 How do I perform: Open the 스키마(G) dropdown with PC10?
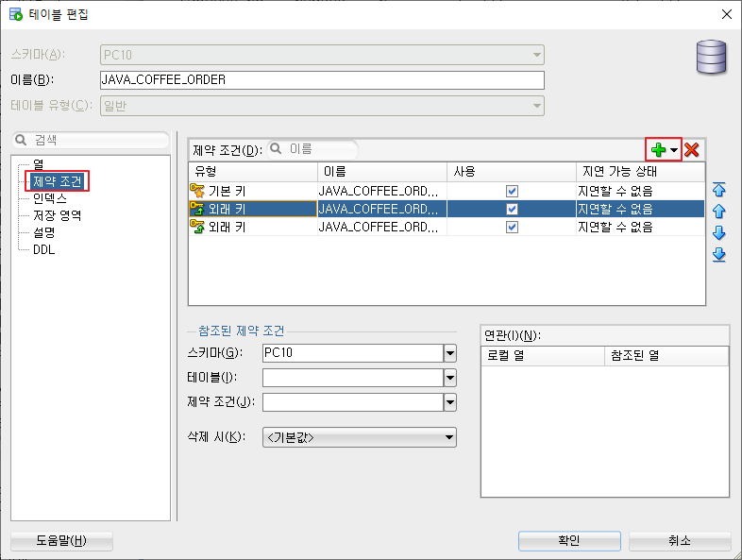tap(450, 353)
